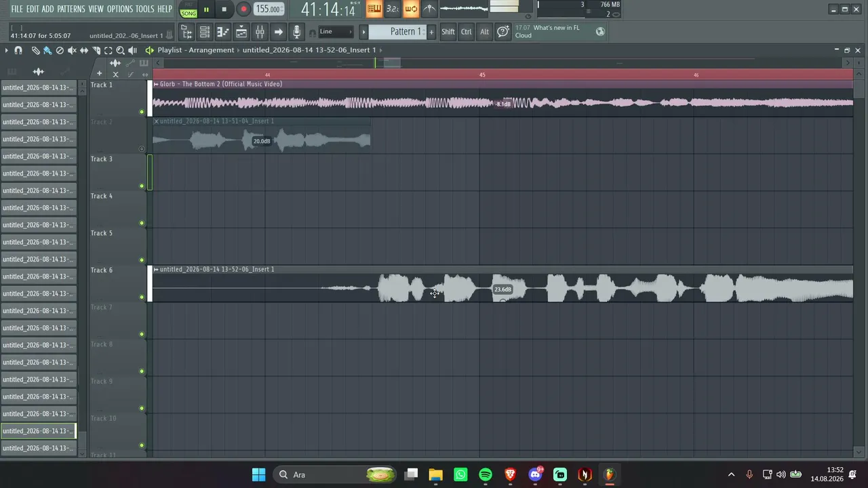The height and width of the screenshot is (488, 868).
Task: Enable the playlist Snap magnet tool
Action: [18, 50]
